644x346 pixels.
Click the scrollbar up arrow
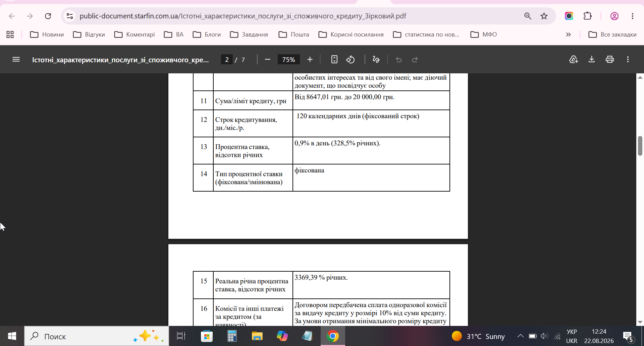coord(640,77)
